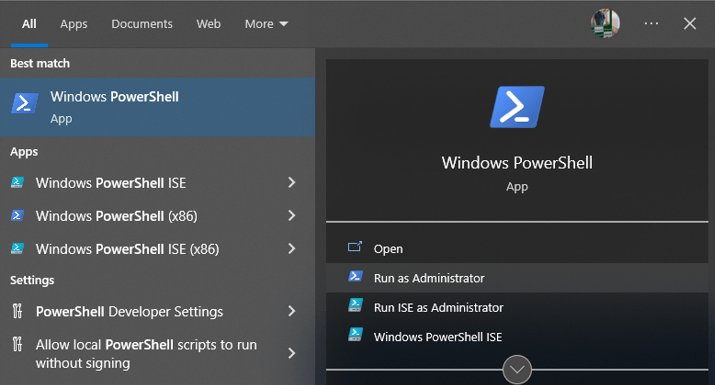
Task: Click the PowerShell icon in Best match
Action: point(25,103)
